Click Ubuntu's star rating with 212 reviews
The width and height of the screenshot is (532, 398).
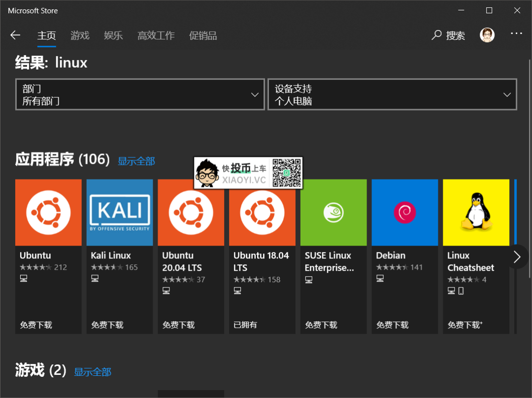tap(43, 267)
